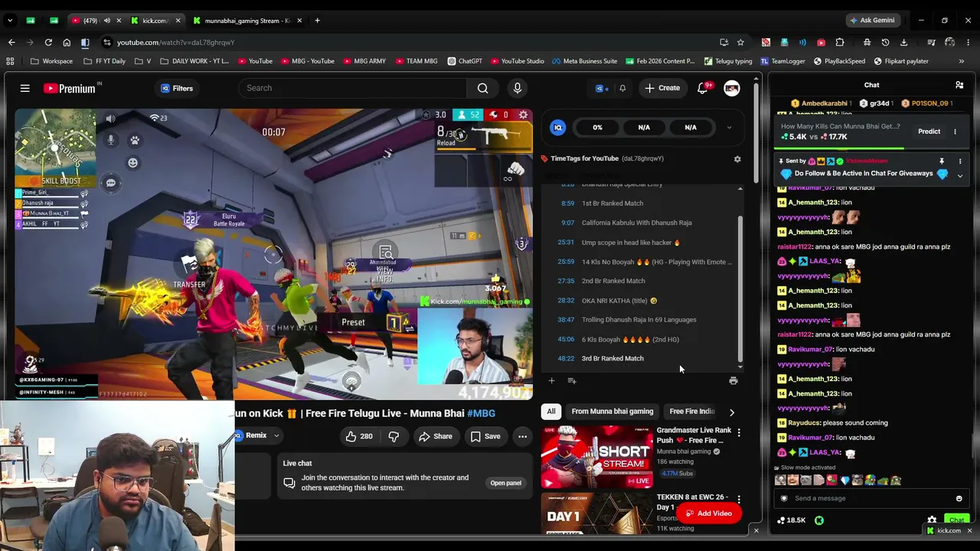This screenshot has height=551, width=980.
Task: Open the ChatGPT bookmark
Action: 464,61
